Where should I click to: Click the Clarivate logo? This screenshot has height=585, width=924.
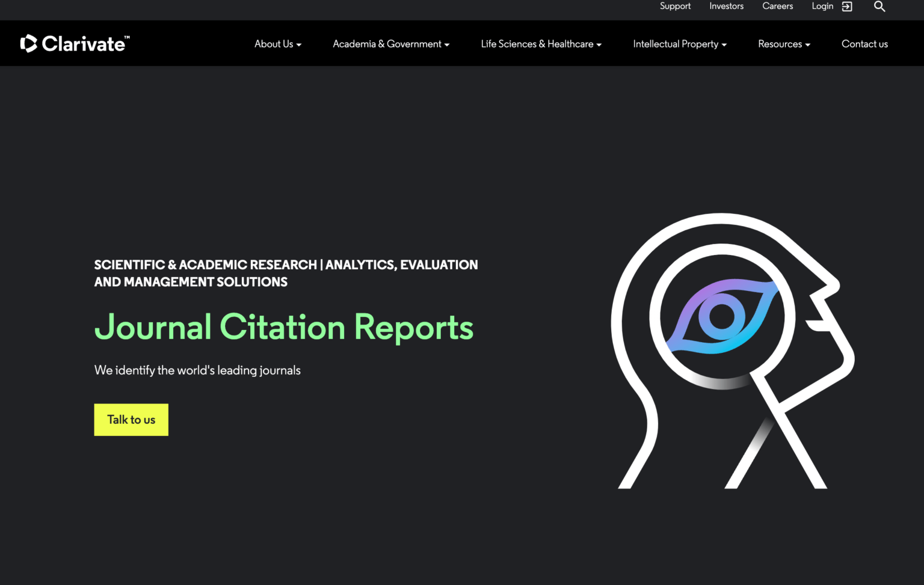75,43
